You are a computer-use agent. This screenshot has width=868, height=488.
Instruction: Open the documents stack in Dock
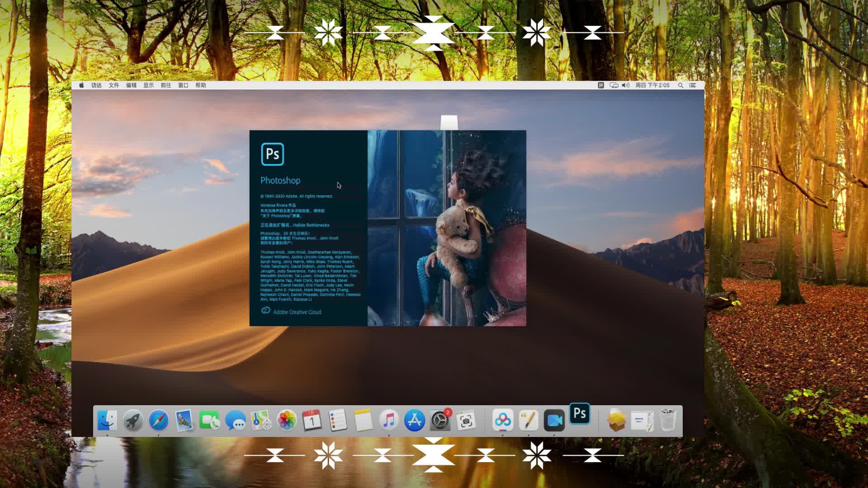(642, 421)
